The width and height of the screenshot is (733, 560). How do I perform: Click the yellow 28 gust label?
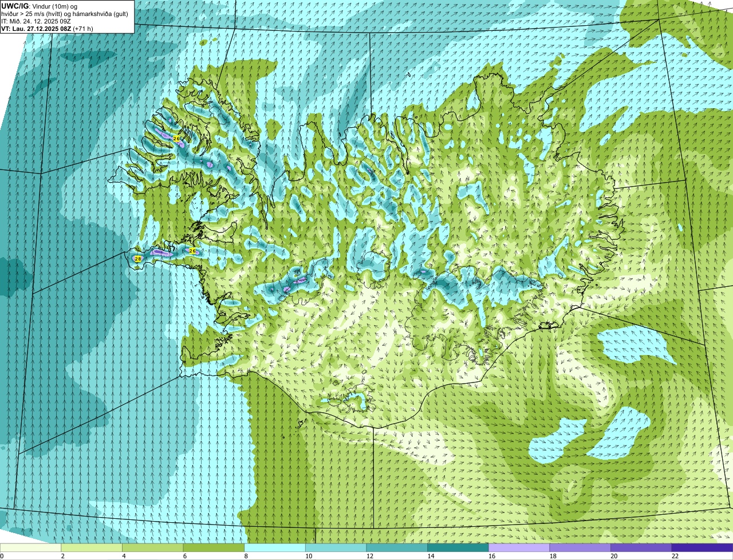click(x=137, y=259)
